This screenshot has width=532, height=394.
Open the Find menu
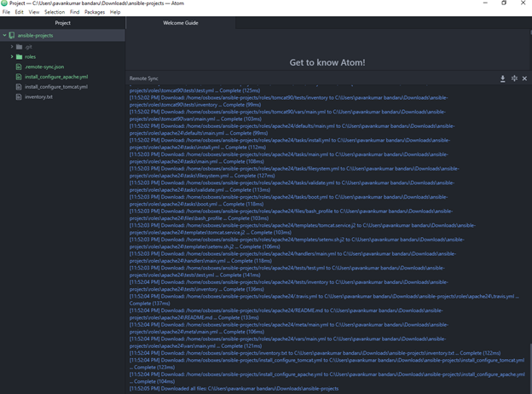(75, 12)
